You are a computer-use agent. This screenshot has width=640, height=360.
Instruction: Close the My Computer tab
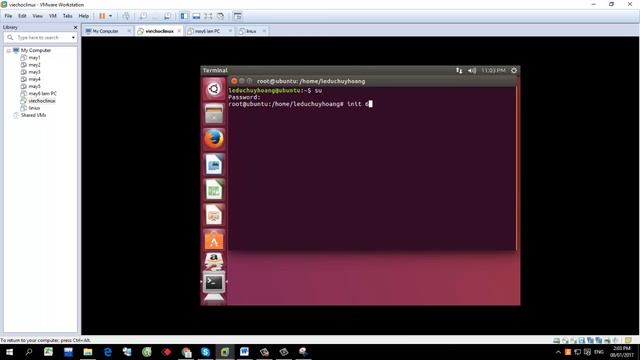point(129,31)
